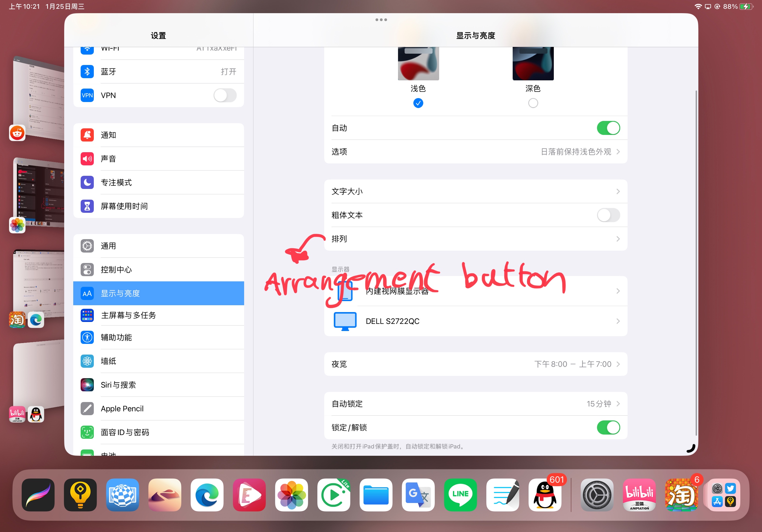Open 选项 appearance schedule options

coord(475,152)
